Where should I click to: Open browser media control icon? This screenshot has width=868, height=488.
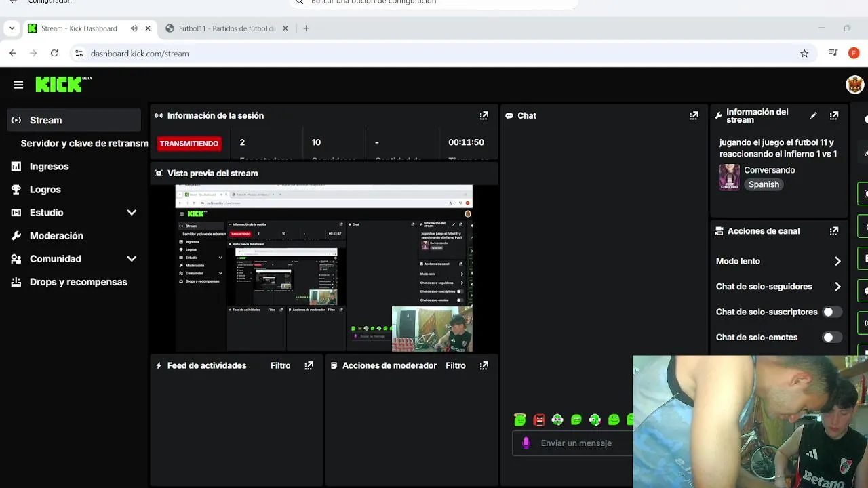pos(833,53)
